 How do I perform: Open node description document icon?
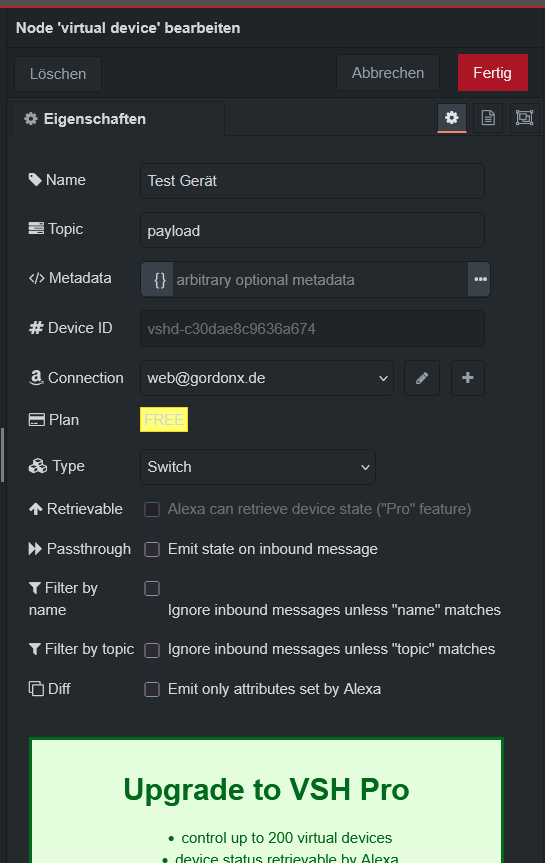(x=488, y=118)
